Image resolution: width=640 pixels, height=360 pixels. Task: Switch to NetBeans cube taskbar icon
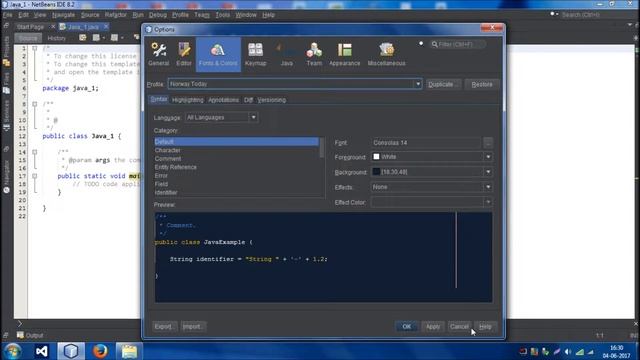click(71, 351)
